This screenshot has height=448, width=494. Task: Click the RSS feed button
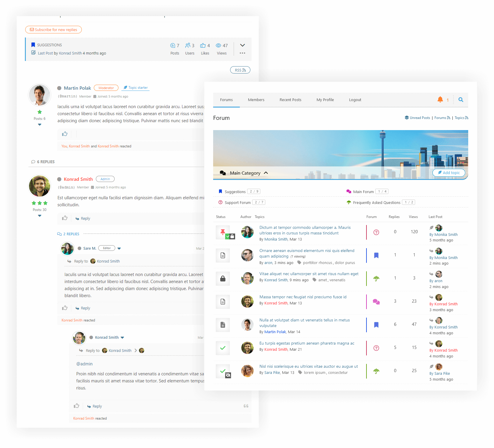click(240, 70)
